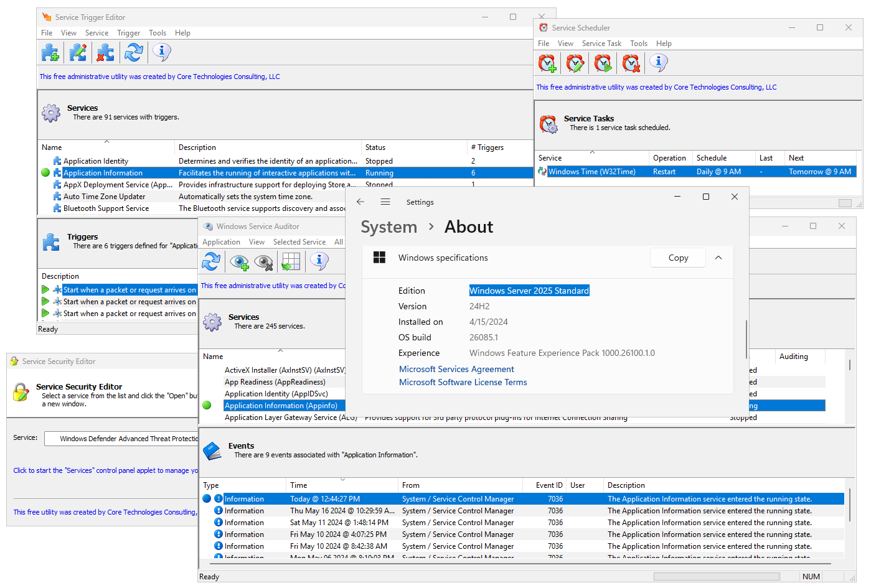Click padlock icon in Service Security Editor
The image size is (871, 588).
tap(21, 392)
